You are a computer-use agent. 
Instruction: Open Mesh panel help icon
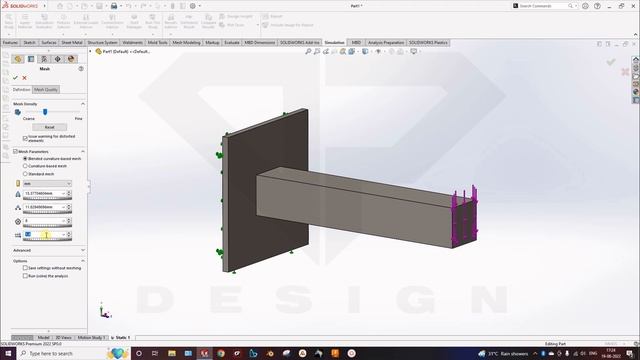pyautogui.click(x=81, y=69)
